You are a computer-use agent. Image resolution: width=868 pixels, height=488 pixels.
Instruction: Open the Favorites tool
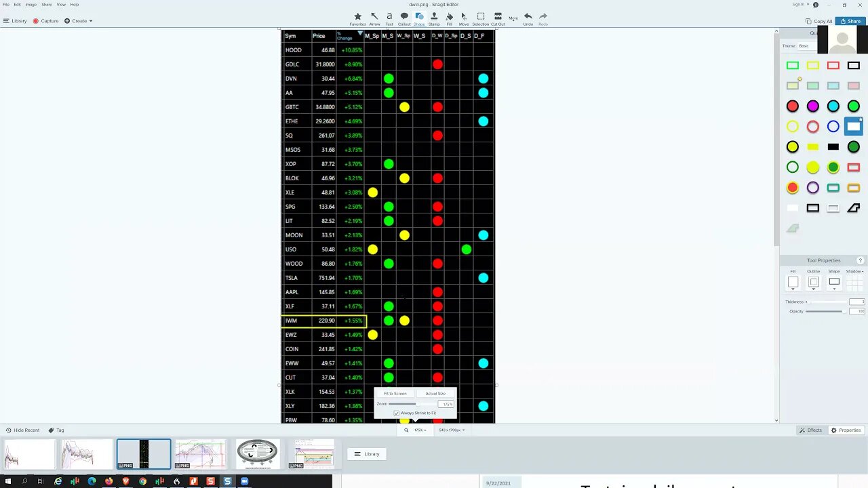pos(357,19)
